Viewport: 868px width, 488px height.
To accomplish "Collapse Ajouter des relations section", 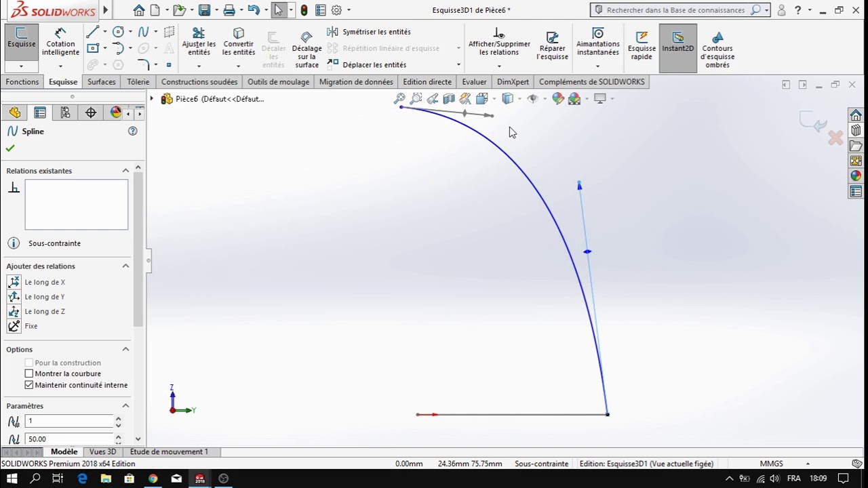I will pyautogui.click(x=125, y=266).
